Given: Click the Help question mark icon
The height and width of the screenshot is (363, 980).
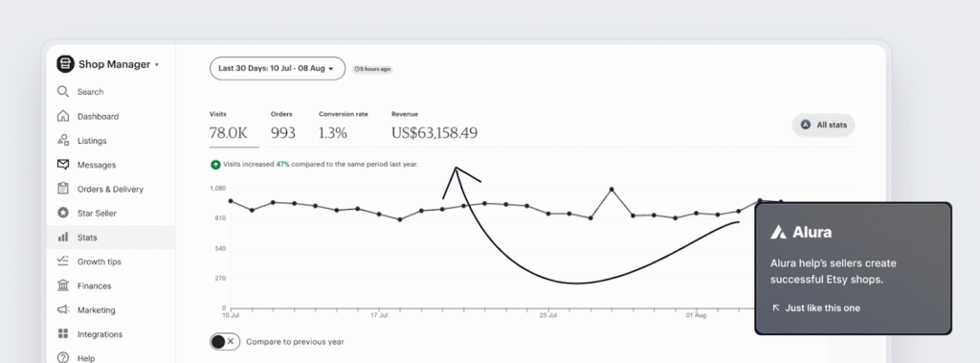Looking at the screenshot, I should click(63, 357).
